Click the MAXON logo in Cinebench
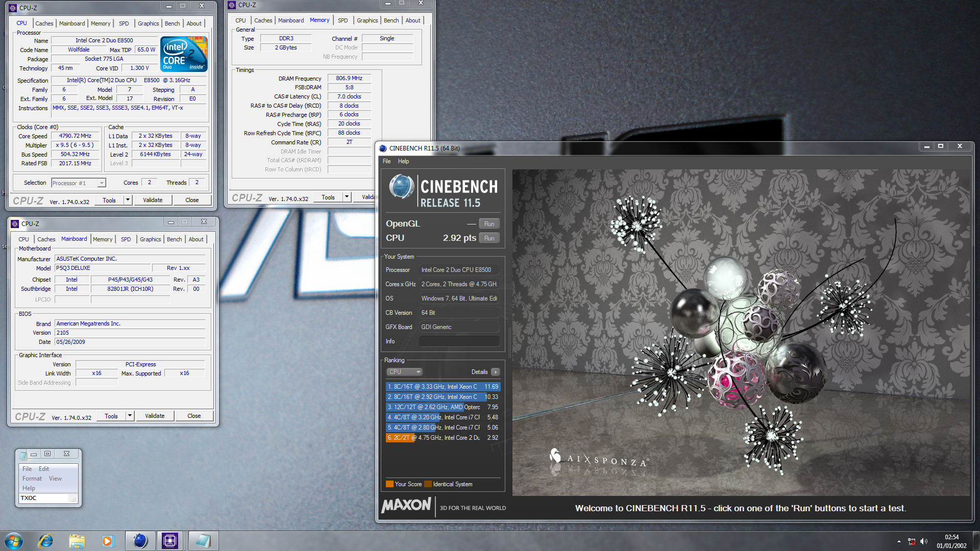Image resolution: width=980 pixels, height=551 pixels. [406, 506]
